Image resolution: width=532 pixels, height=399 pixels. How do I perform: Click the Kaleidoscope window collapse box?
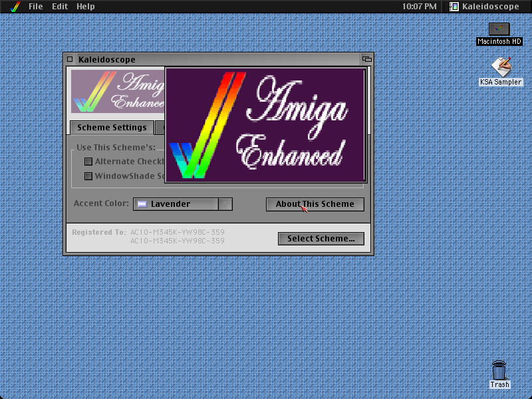(367, 59)
